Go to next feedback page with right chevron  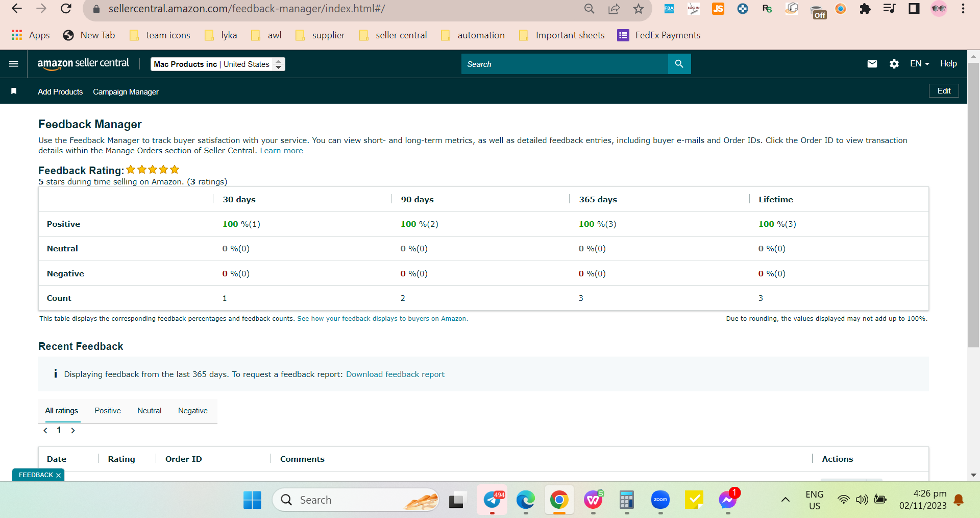pyautogui.click(x=73, y=431)
